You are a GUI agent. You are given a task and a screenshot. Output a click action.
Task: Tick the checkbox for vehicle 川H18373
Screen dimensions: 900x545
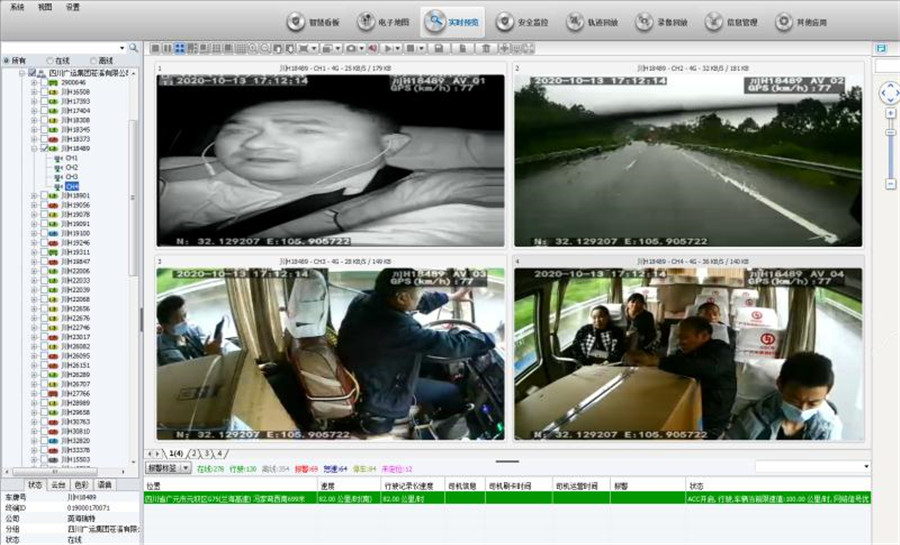tap(43, 139)
